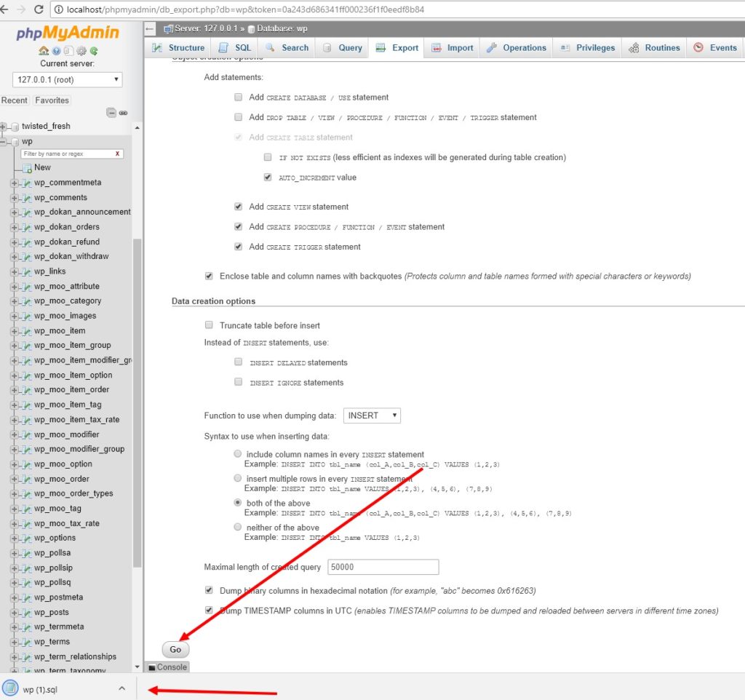The image size is (745, 700).
Task: Open the current server dropdown
Action: tap(67, 80)
